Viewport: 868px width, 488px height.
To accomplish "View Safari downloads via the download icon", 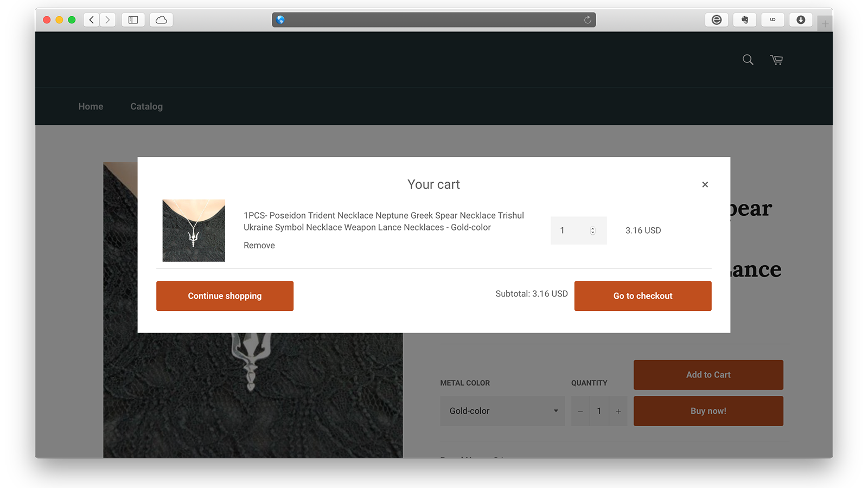I will click(x=801, y=20).
